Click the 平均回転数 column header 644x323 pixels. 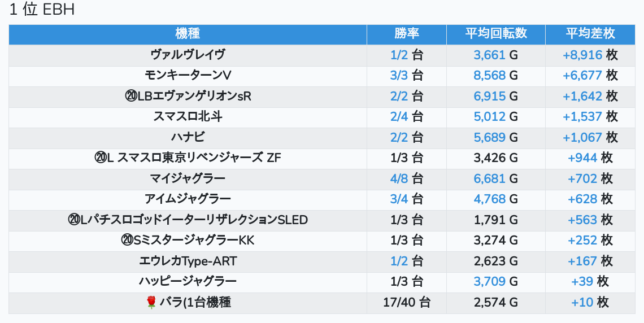click(x=496, y=34)
